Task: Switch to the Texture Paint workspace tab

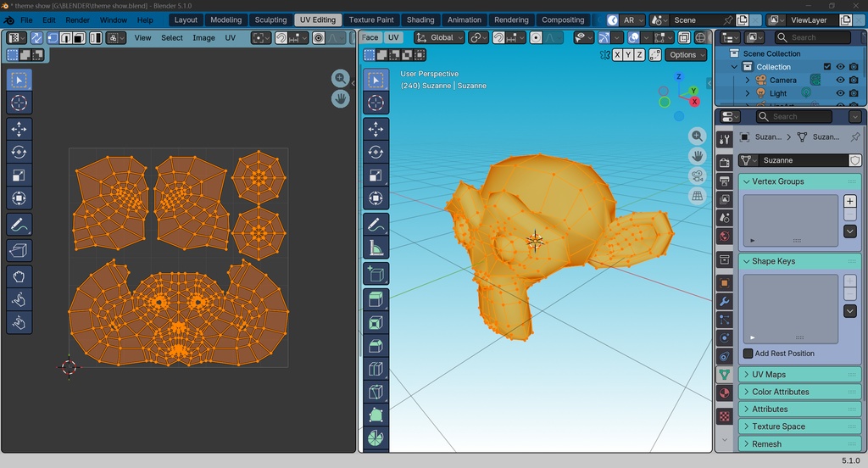Action: coord(371,20)
